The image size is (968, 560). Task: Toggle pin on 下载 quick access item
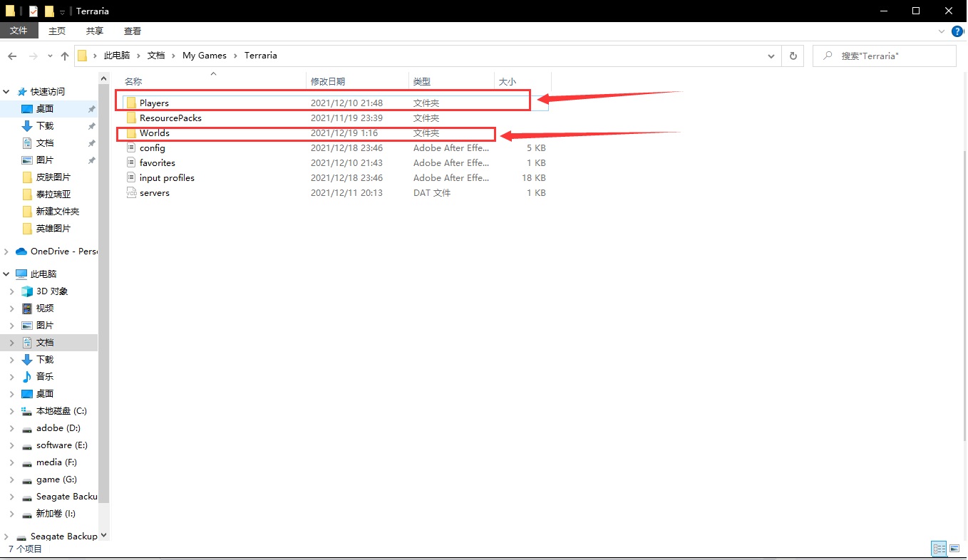tap(91, 126)
